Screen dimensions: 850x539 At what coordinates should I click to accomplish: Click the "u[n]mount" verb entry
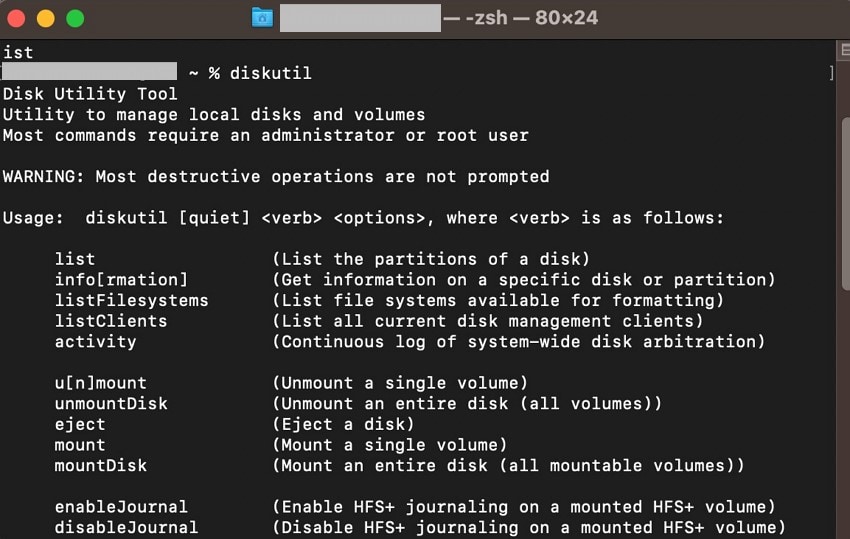point(100,383)
